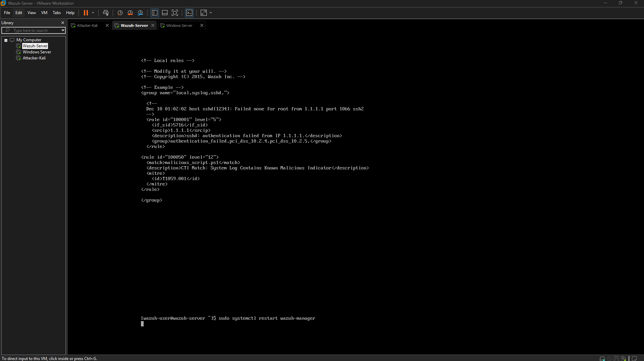The image size is (644, 361).
Task: Take a snapshot of this virtual machine
Action: pyautogui.click(x=120, y=13)
